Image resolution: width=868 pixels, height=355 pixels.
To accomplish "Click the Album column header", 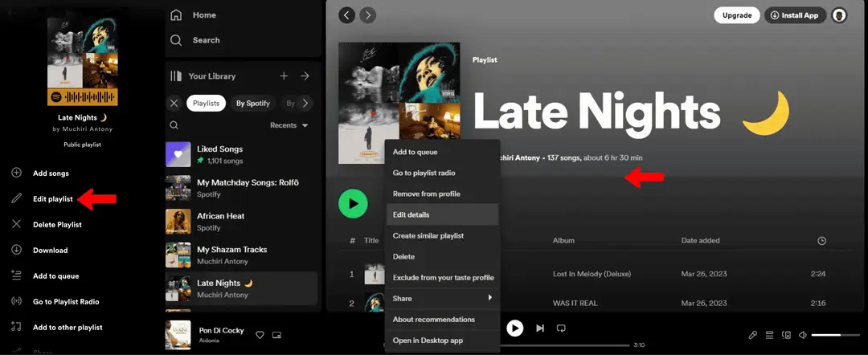I will pyautogui.click(x=563, y=240).
